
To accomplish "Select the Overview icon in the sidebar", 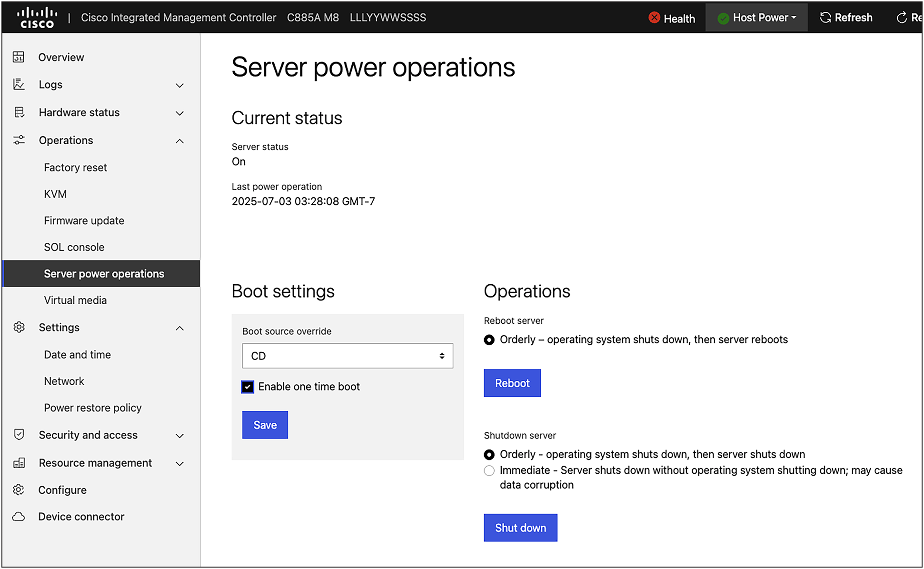I will (19, 57).
